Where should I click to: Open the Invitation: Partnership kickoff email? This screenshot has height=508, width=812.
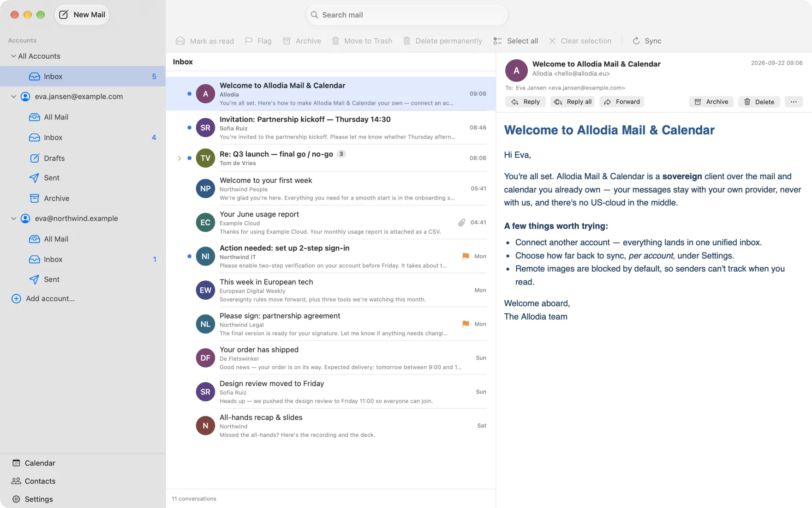[x=331, y=127]
